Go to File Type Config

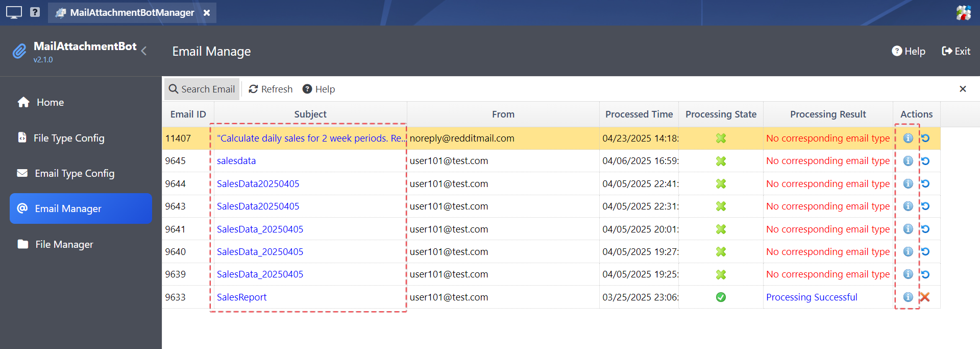68,138
